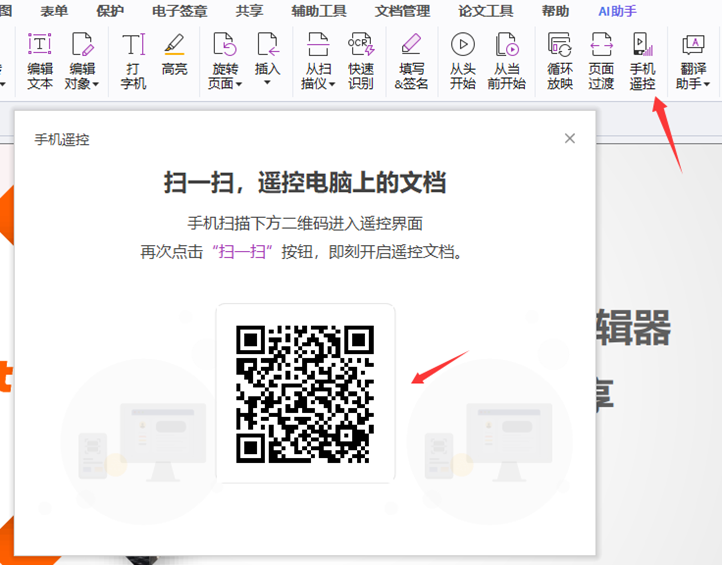The height and width of the screenshot is (565, 722).
Task: Run 快速识别 OCR quick recognition
Action: pos(360,60)
